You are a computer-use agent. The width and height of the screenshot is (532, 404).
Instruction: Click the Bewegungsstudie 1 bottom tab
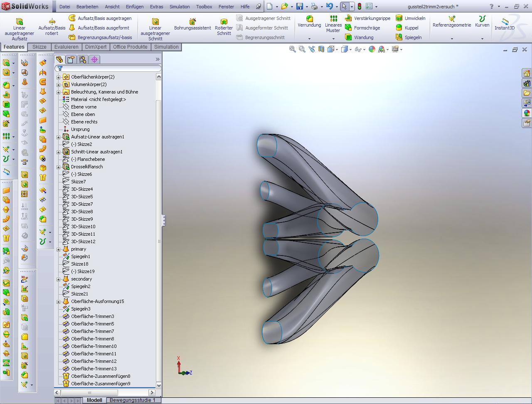pyautogui.click(x=132, y=400)
